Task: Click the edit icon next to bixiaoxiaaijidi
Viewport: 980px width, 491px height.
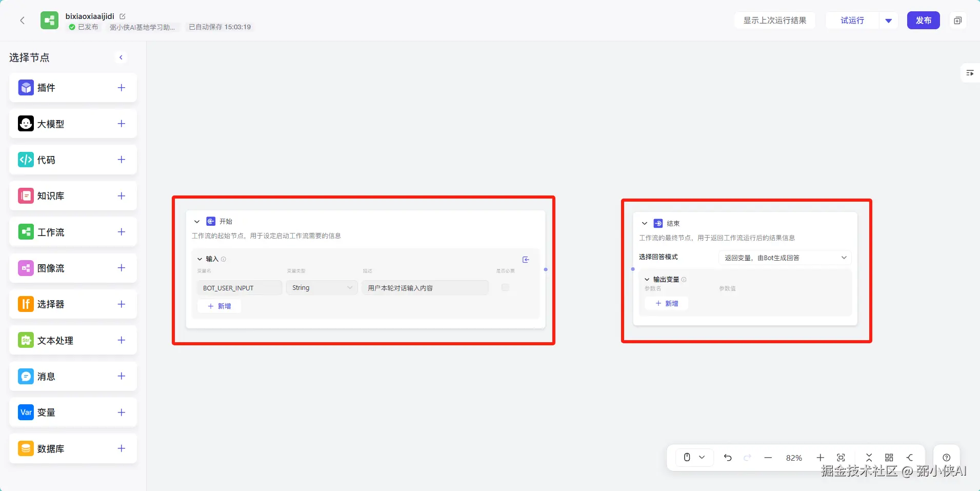Action: [123, 16]
